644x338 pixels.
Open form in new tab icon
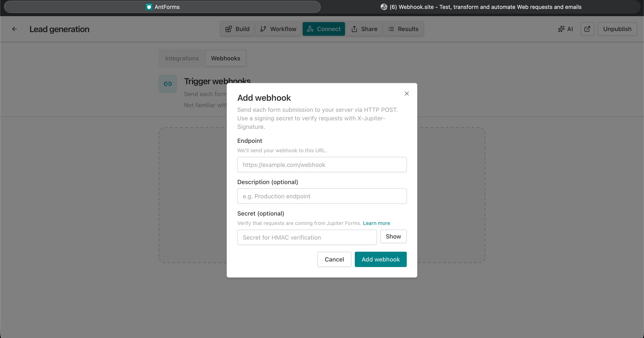[587, 29]
